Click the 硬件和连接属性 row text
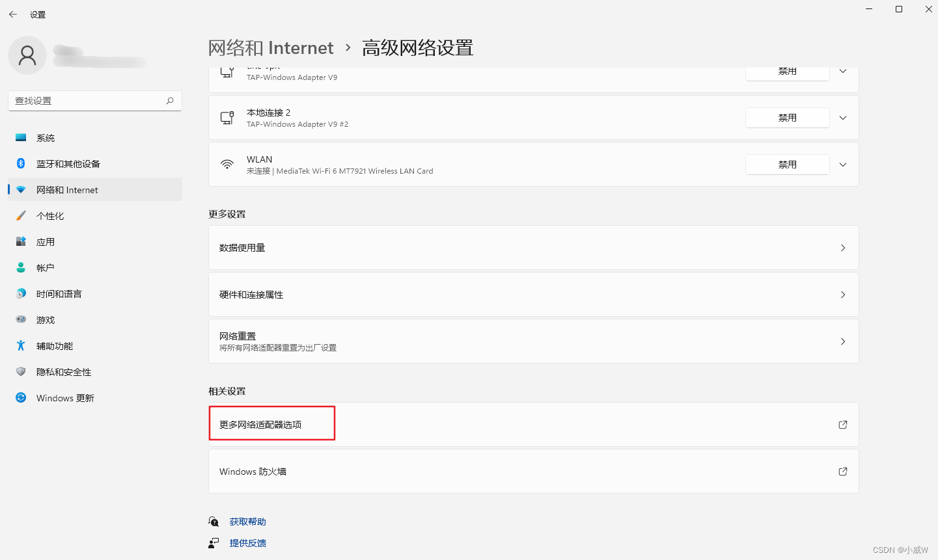The image size is (938, 560). point(251,295)
